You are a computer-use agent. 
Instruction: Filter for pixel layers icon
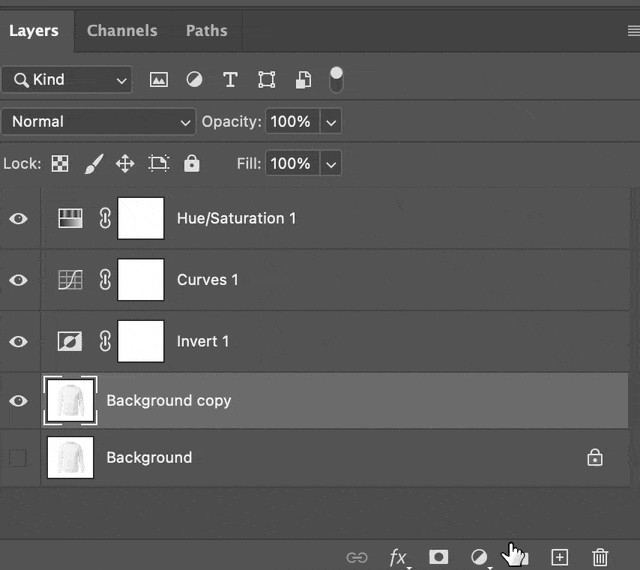[159, 80]
